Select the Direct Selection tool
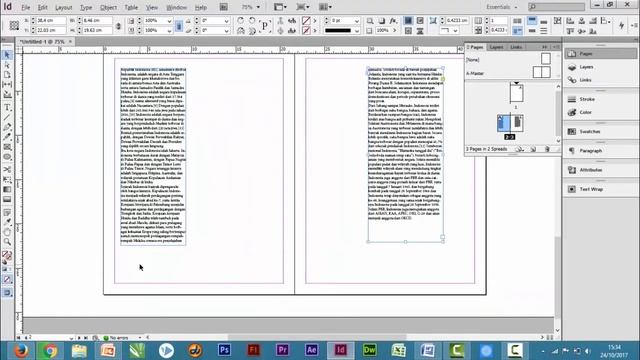The image size is (640, 360). click(x=7, y=65)
